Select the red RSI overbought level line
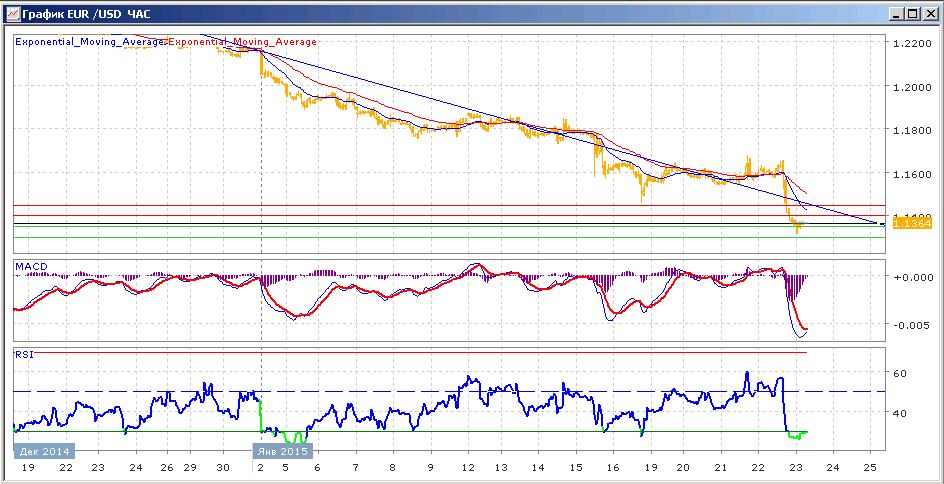Viewport: 944px width, 484px height. pyautogui.click(x=409, y=352)
